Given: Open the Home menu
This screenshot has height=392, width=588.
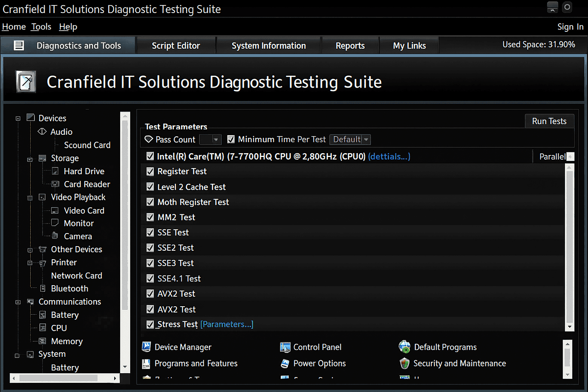Looking at the screenshot, I should [14, 27].
